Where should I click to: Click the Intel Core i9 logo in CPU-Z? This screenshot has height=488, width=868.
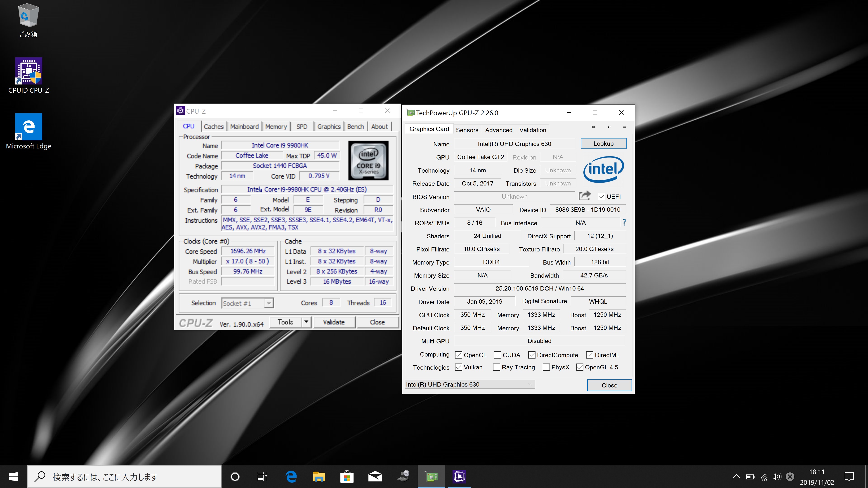pyautogui.click(x=368, y=160)
